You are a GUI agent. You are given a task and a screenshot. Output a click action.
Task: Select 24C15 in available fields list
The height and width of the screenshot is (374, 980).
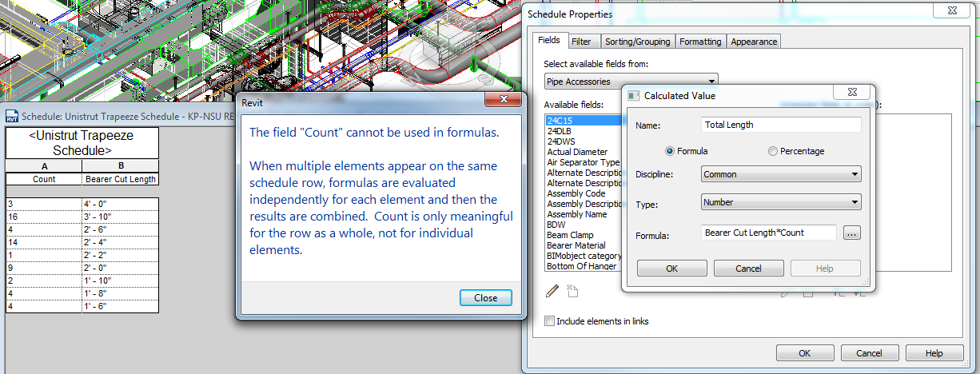click(584, 120)
